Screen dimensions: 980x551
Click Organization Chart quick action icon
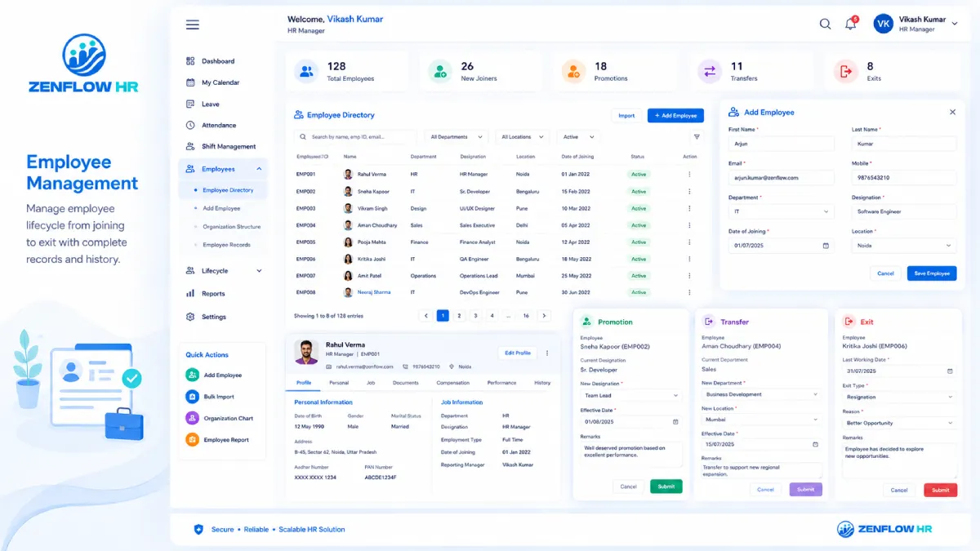(x=192, y=418)
